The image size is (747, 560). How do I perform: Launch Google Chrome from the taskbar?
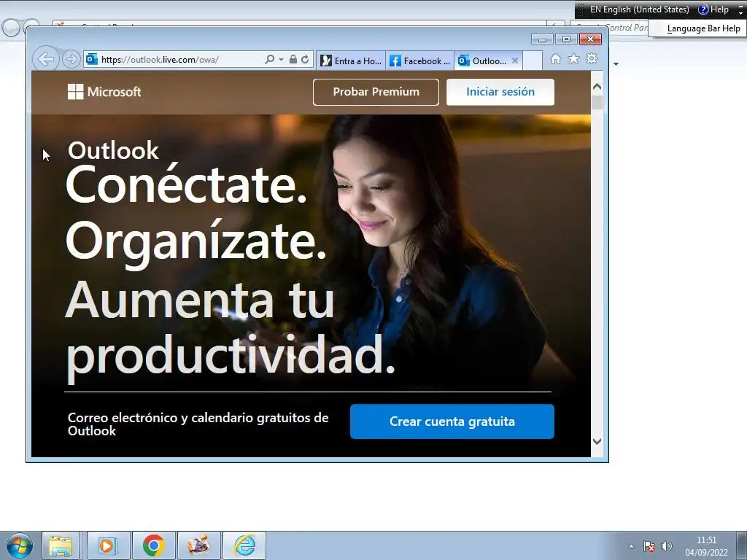pos(153,545)
